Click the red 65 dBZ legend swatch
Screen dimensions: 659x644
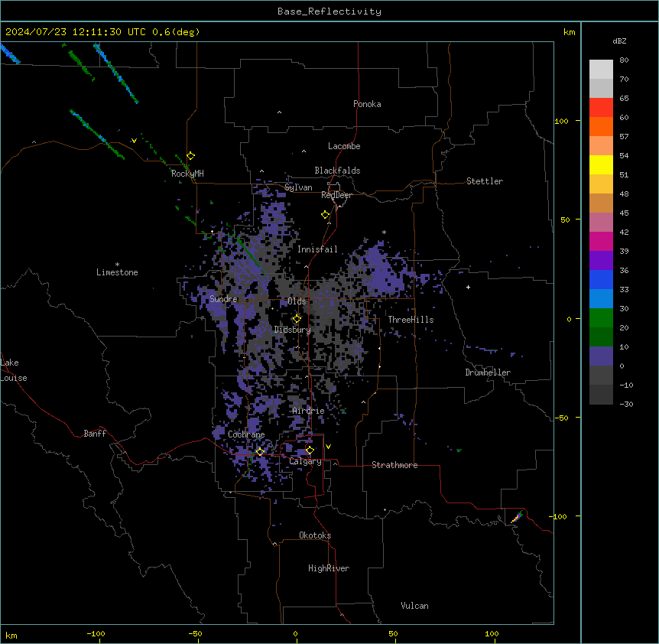[601, 107]
